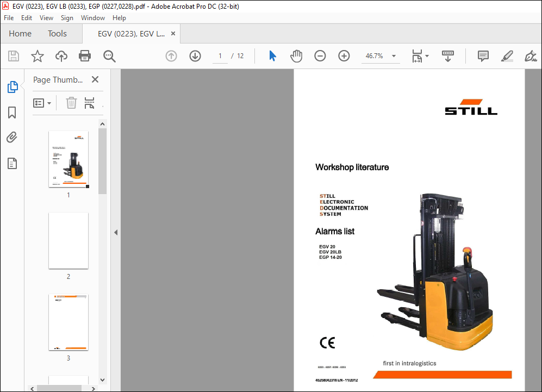Viewport: 542px width, 392px height.
Task: Select page 1 thumbnail
Action: 68,159
